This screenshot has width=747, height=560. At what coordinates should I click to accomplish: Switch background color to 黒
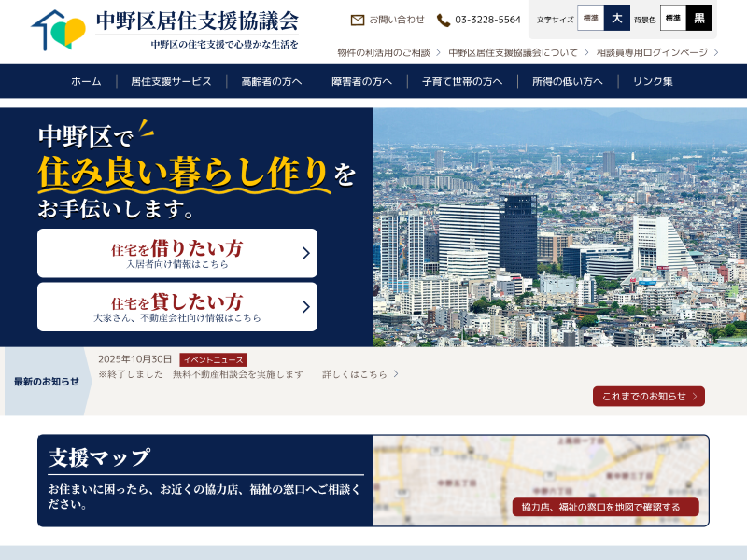(x=698, y=18)
